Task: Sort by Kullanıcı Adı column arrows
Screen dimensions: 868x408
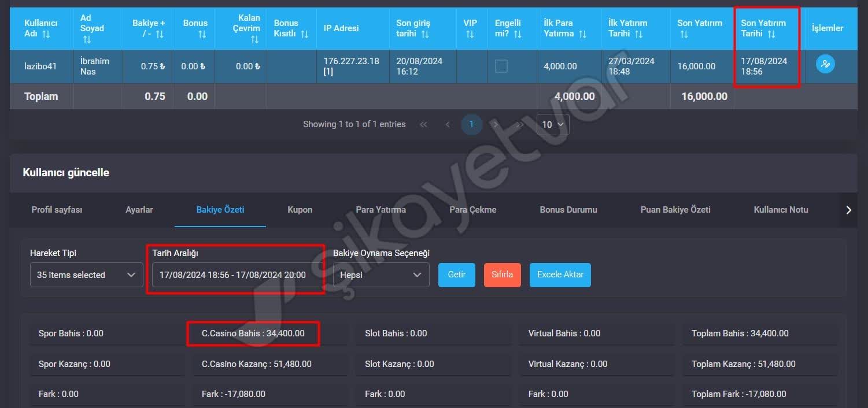Action: coord(46,35)
